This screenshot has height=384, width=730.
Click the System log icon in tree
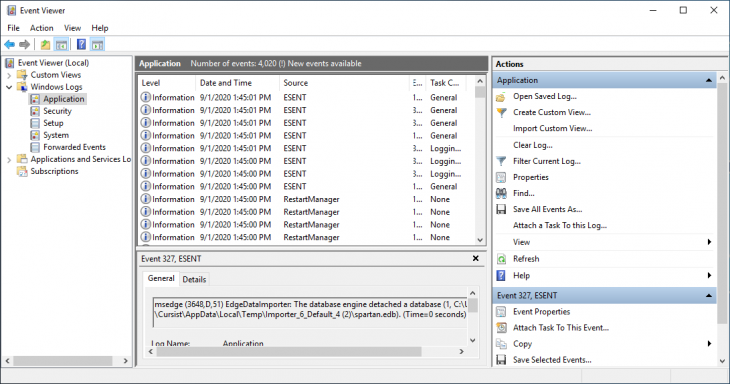click(35, 135)
